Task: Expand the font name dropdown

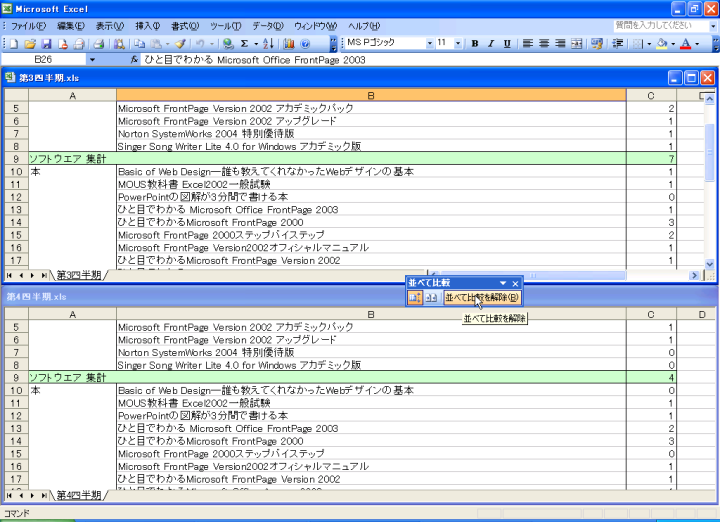Action: (430, 44)
